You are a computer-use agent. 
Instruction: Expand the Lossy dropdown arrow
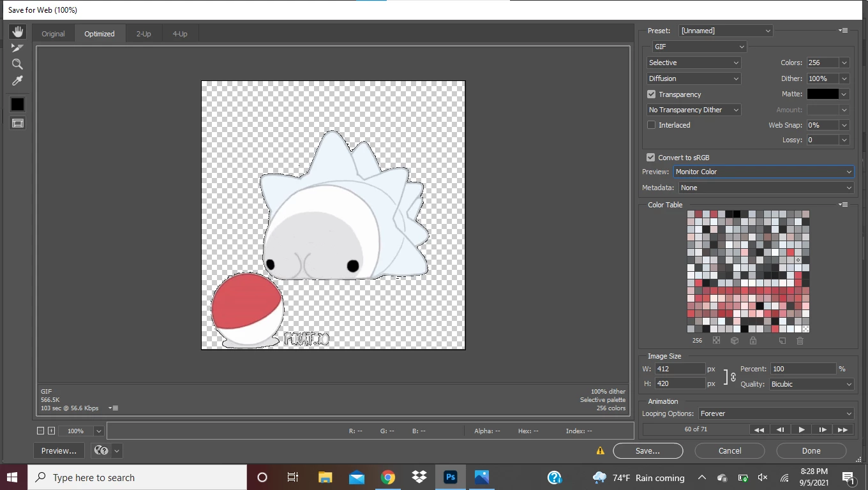tap(844, 140)
